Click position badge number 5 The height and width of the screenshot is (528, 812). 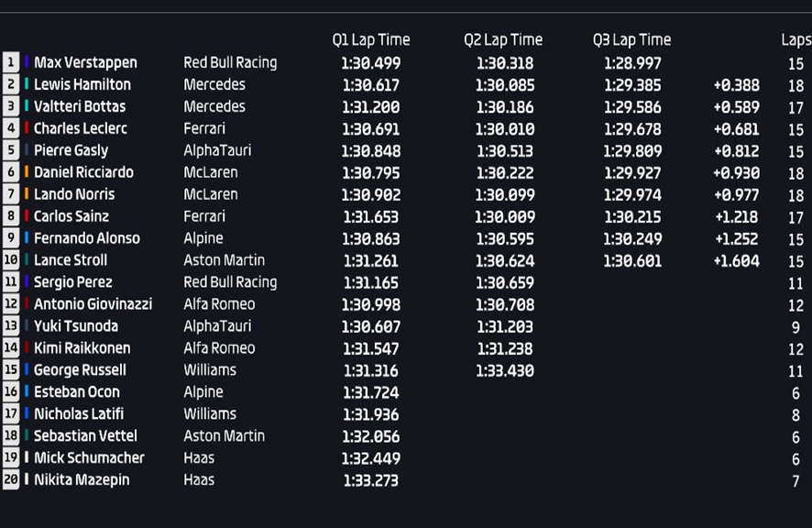(10, 149)
